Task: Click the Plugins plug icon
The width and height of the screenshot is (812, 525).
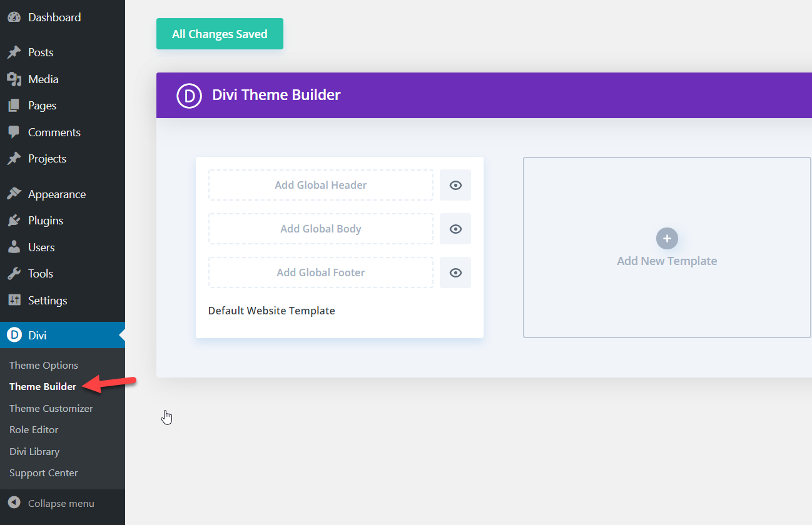Action: 14,221
